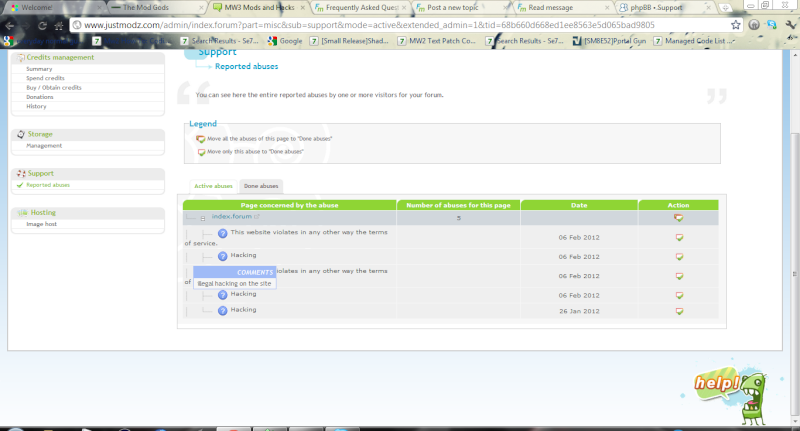Click the Storage section icon in sidebar
800x431 pixels.
[x=21, y=134]
